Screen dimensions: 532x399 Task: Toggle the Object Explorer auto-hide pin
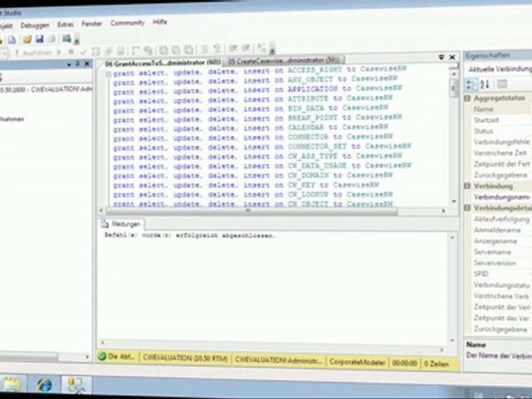(x=78, y=63)
